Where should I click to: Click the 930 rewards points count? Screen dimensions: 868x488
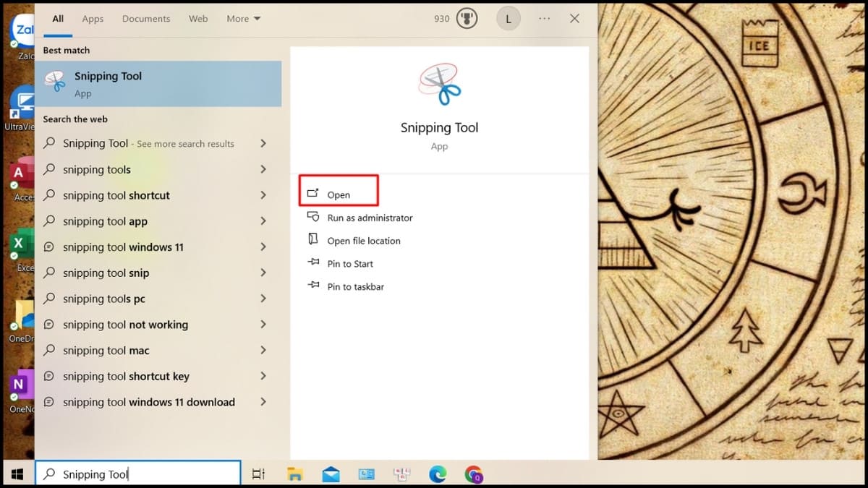[441, 19]
